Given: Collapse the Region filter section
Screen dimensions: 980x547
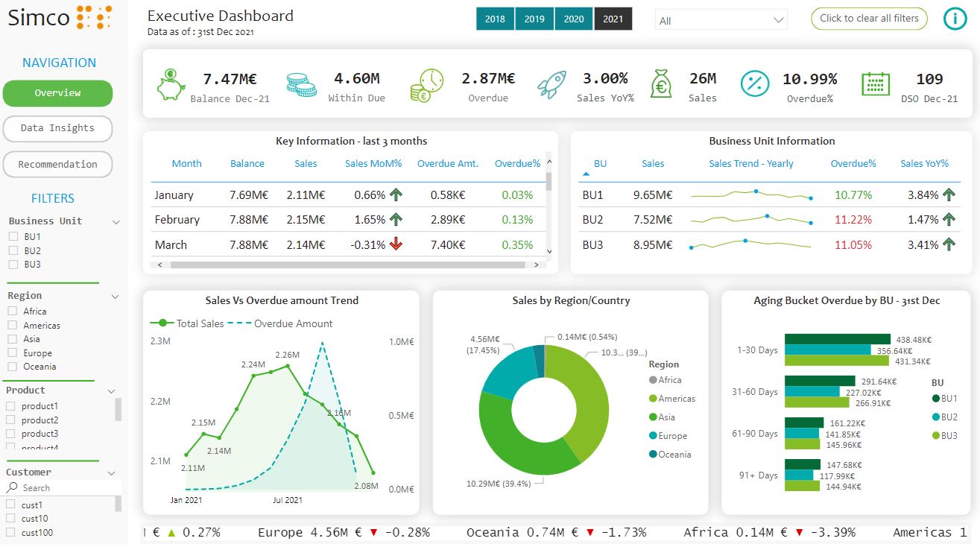Looking at the screenshot, I should (115, 296).
